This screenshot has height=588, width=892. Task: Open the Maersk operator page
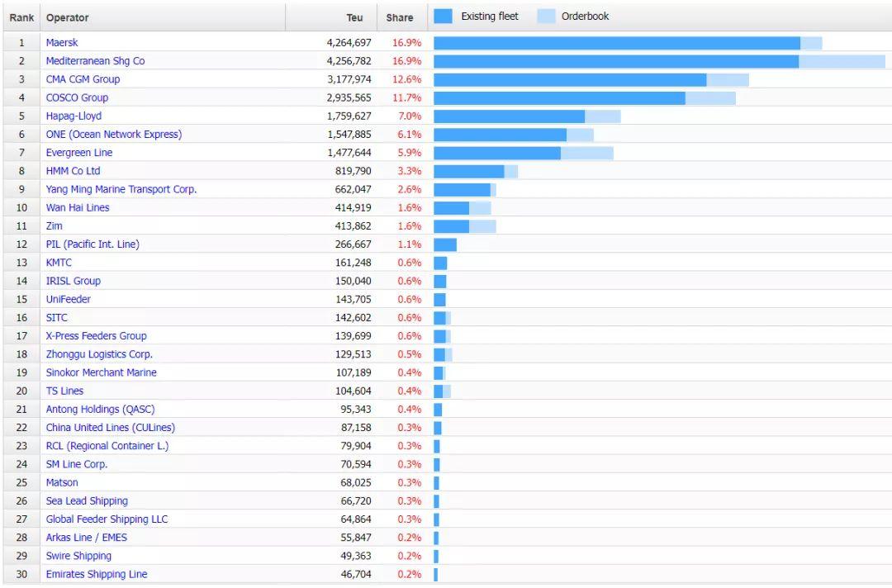click(x=61, y=42)
